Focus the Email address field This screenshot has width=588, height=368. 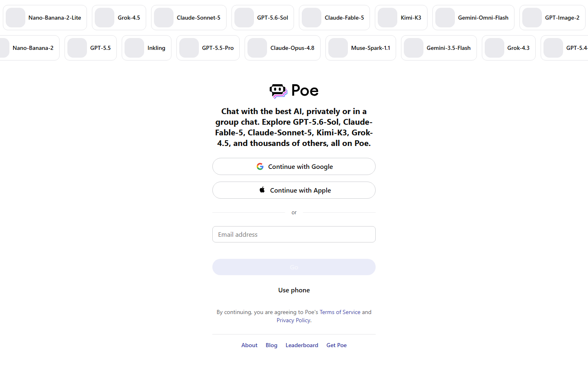pyautogui.click(x=294, y=234)
